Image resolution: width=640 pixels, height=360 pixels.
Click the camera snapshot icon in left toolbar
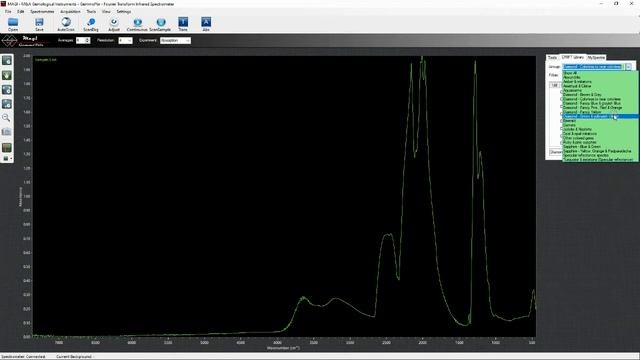[7, 132]
